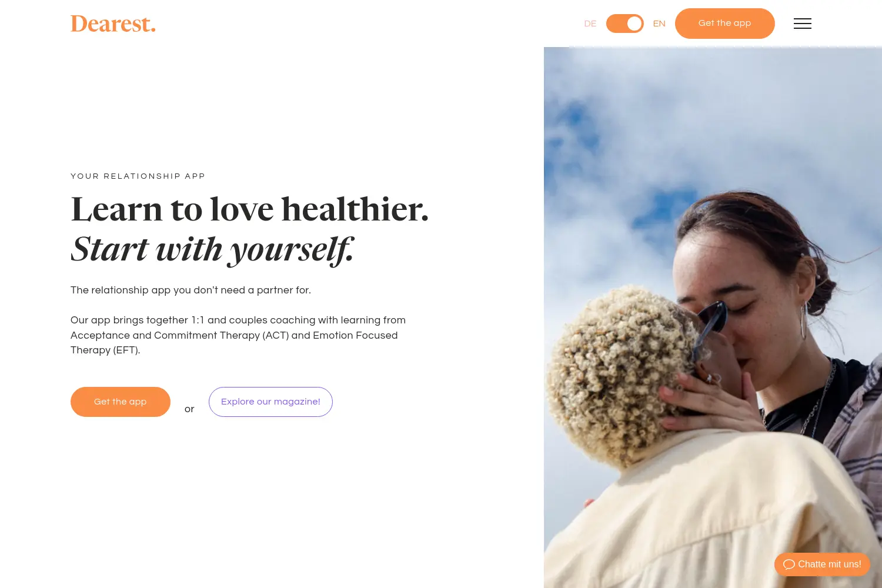Click the chat bubble icon

tap(789, 564)
